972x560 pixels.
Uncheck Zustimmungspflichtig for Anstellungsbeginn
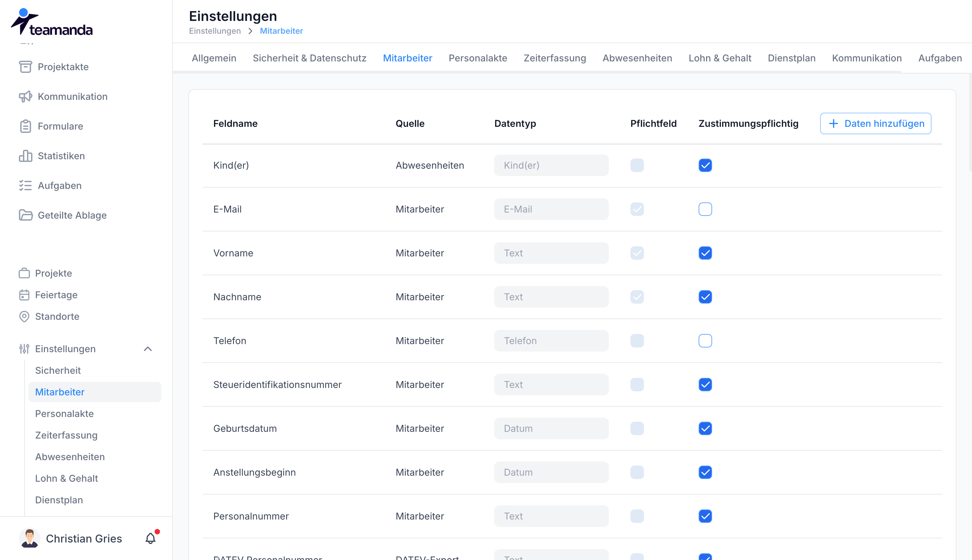[705, 472]
